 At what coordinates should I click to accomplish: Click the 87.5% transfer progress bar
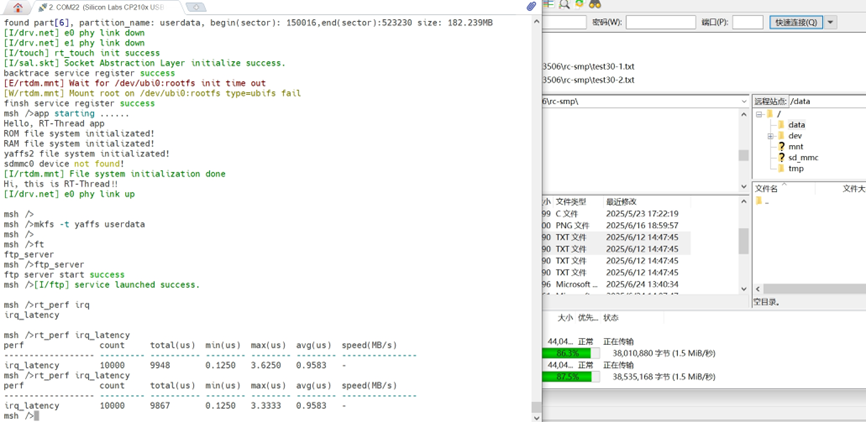[x=571, y=377]
